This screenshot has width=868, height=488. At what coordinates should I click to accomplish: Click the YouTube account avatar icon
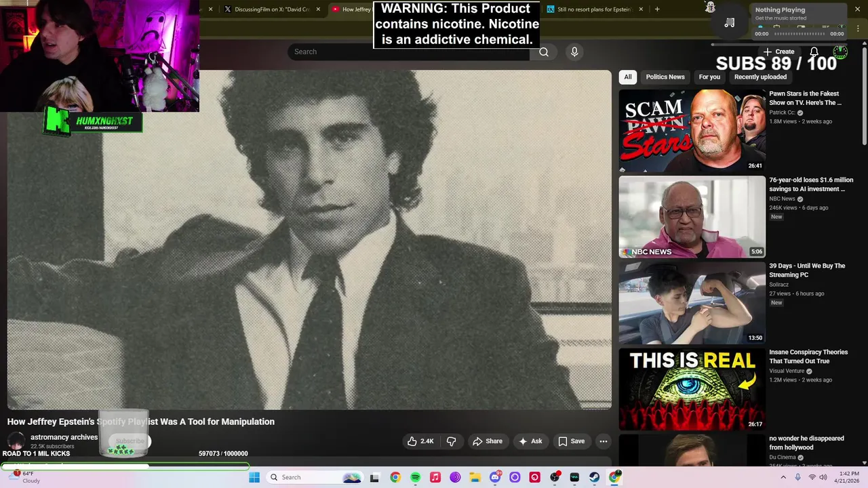pyautogui.click(x=840, y=52)
